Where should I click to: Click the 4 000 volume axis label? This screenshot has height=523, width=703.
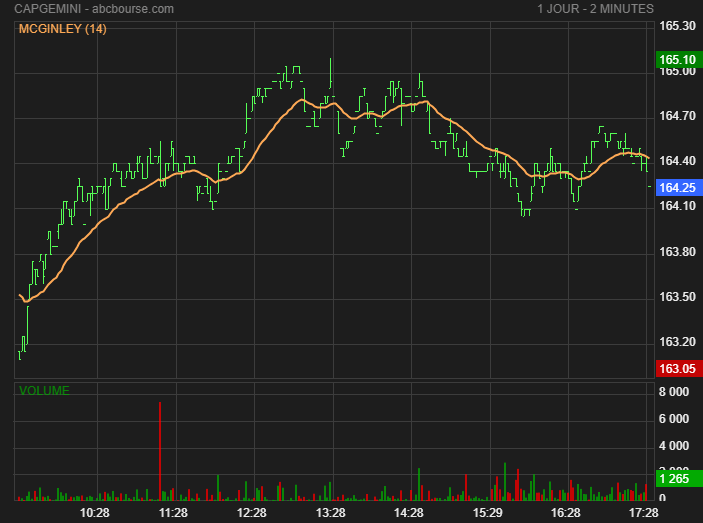tap(674, 445)
